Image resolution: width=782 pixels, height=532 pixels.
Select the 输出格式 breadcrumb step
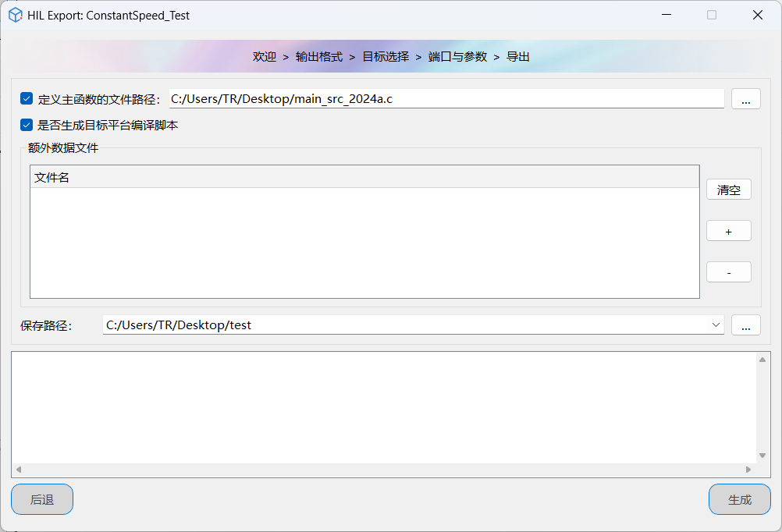pos(319,57)
